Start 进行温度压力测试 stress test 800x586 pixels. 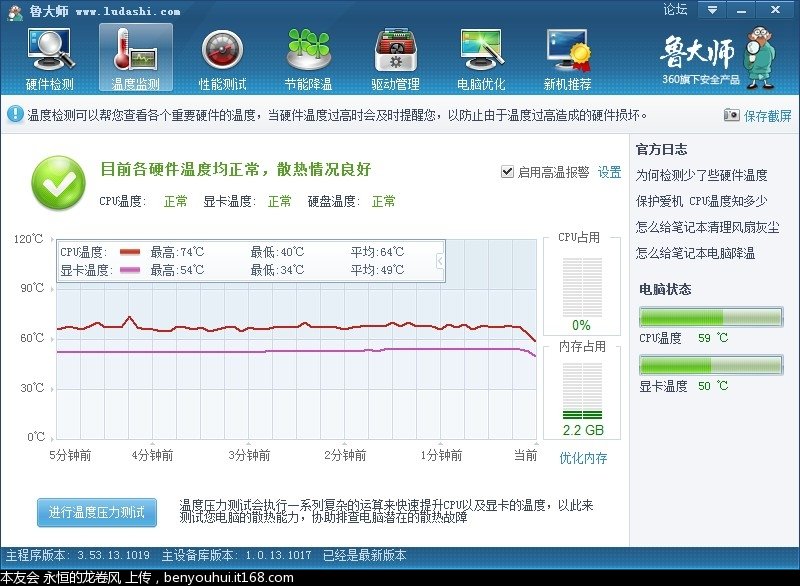(x=97, y=512)
